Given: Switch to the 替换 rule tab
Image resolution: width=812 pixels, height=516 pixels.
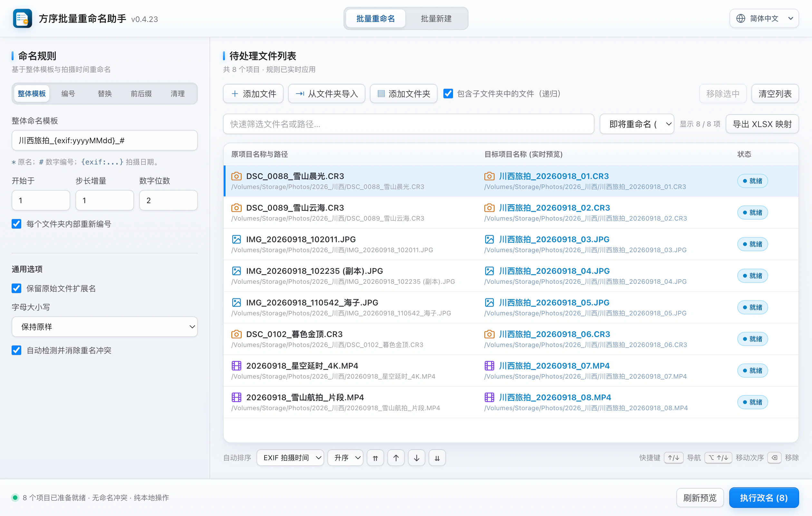Looking at the screenshot, I should pyautogui.click(x=104, y=94).
